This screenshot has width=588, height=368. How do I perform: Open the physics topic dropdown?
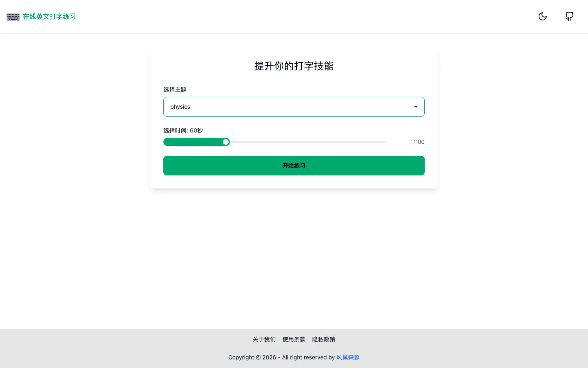click(x=294, y=107)
